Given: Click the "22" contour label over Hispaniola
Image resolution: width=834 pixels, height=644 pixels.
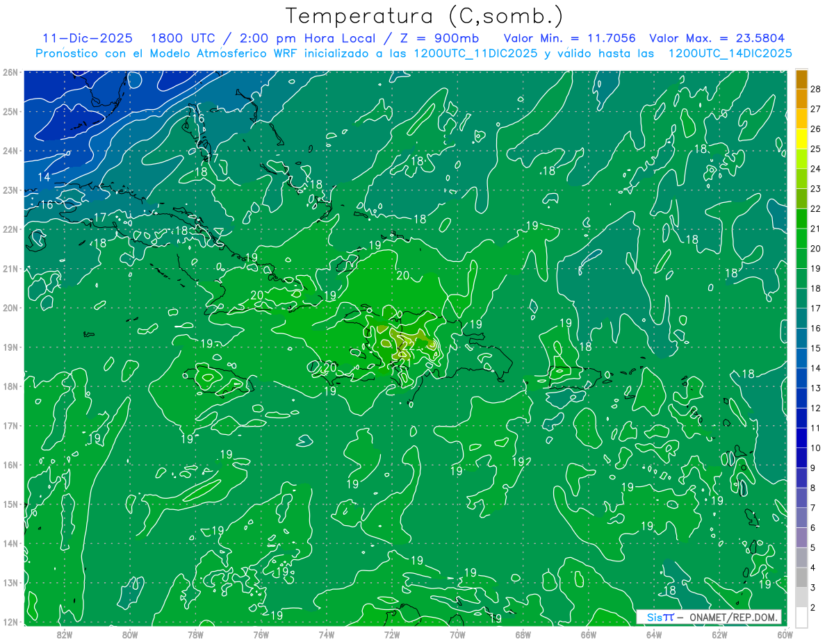Looking at the screenshot, I should pyautogui.click(x=409, y=345).
